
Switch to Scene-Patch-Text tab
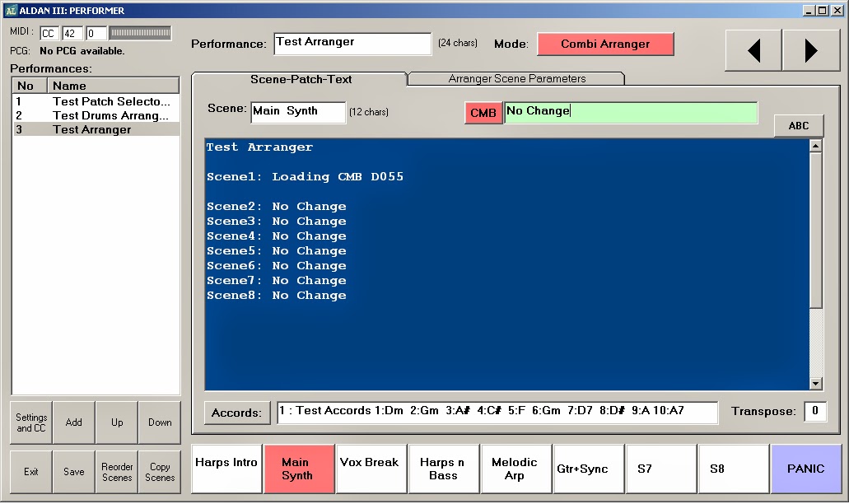click(301, 79)
